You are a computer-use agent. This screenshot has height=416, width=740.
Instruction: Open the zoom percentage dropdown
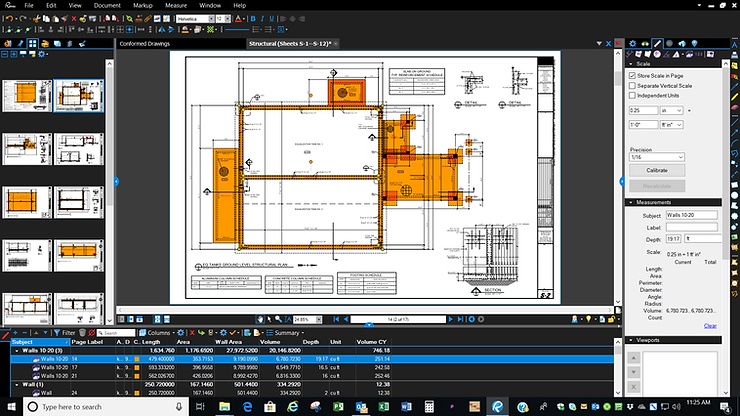[x=319, y=320]
